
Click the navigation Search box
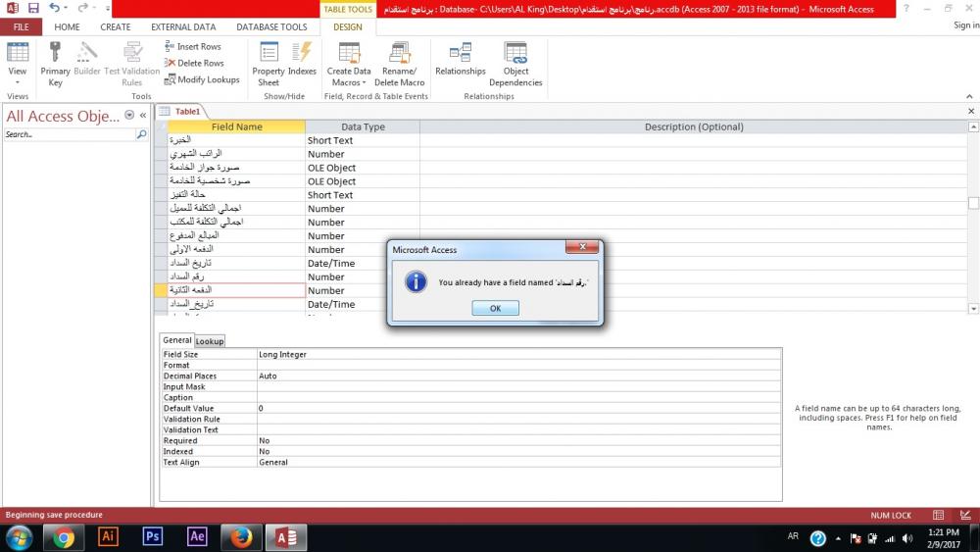point(69,134)
